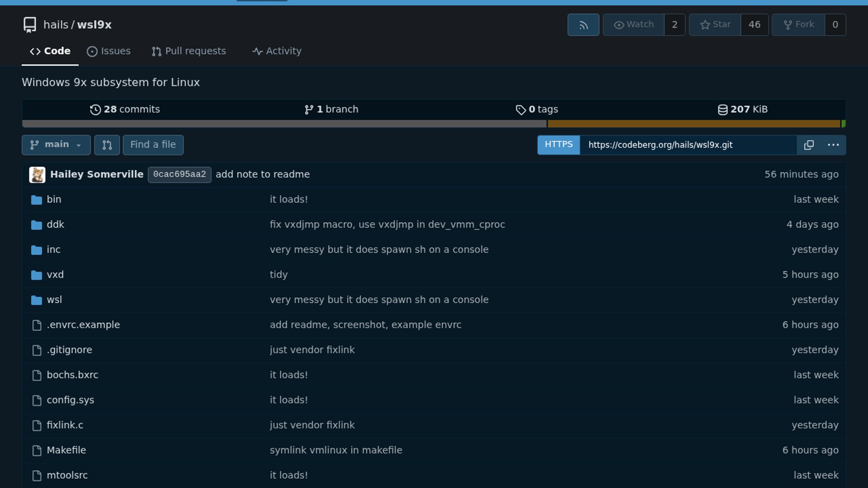Click the 0 tags icon
868x488 pixels.
(520, 110)
